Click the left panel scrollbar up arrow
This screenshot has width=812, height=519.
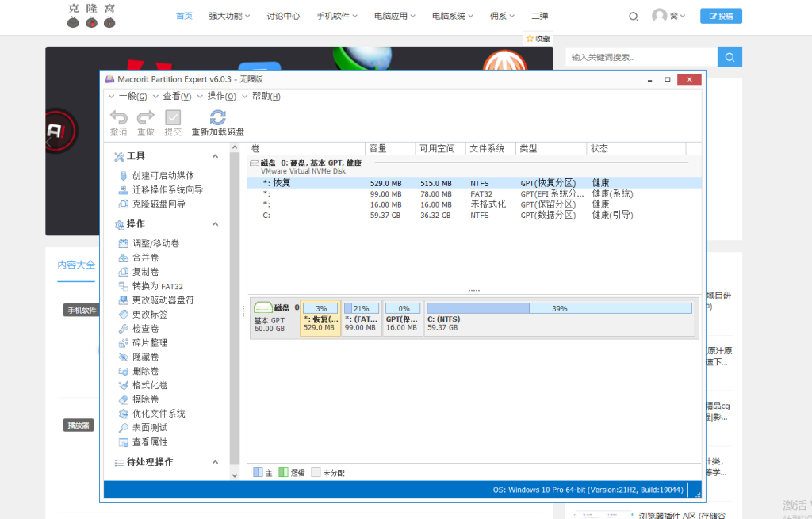coord(235,147)
